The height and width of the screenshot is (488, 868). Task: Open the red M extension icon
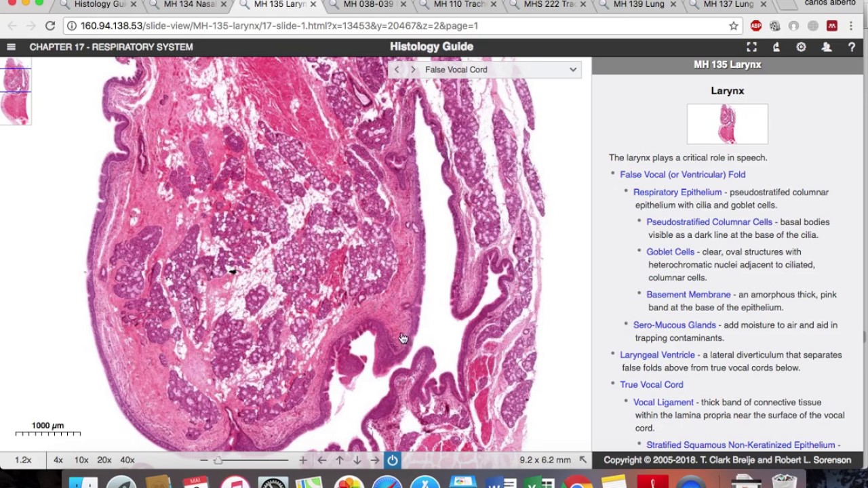click(x=832, y=26)
